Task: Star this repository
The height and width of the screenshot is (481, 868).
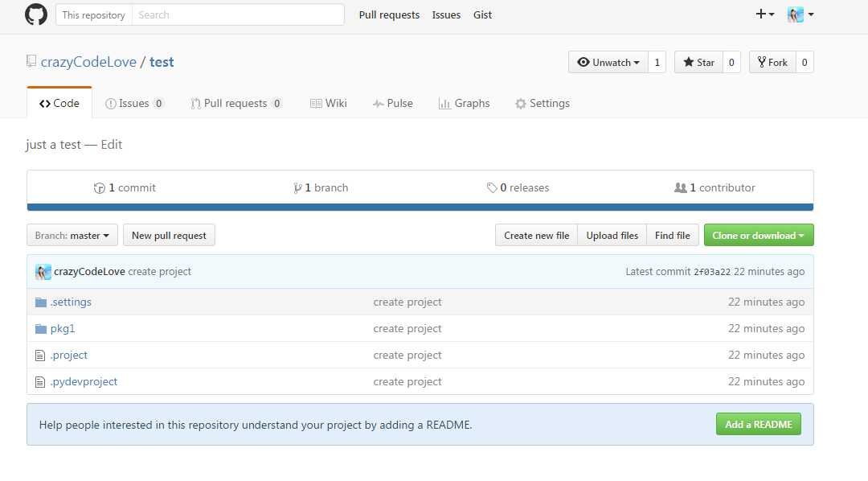Action: (x=698, y=62)
